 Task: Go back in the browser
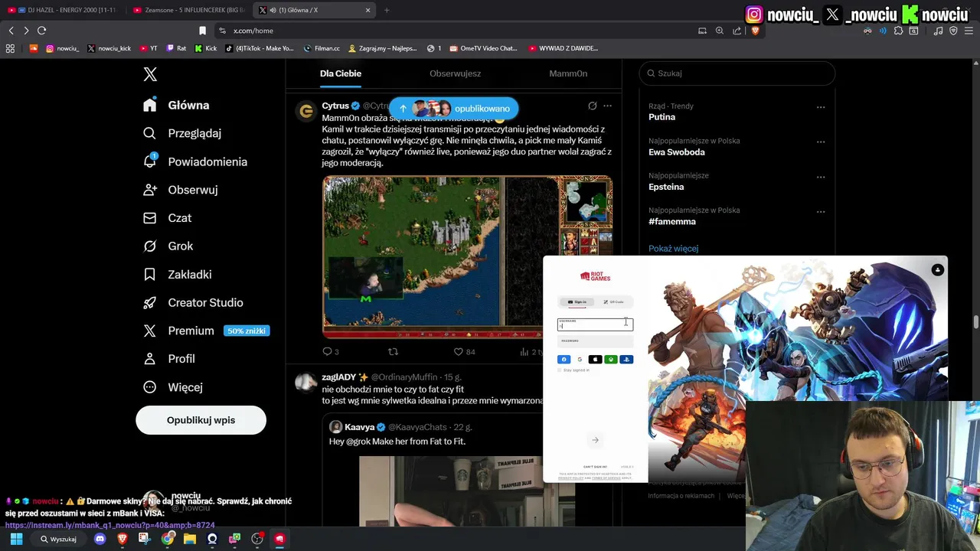click(x=11, y=31)
